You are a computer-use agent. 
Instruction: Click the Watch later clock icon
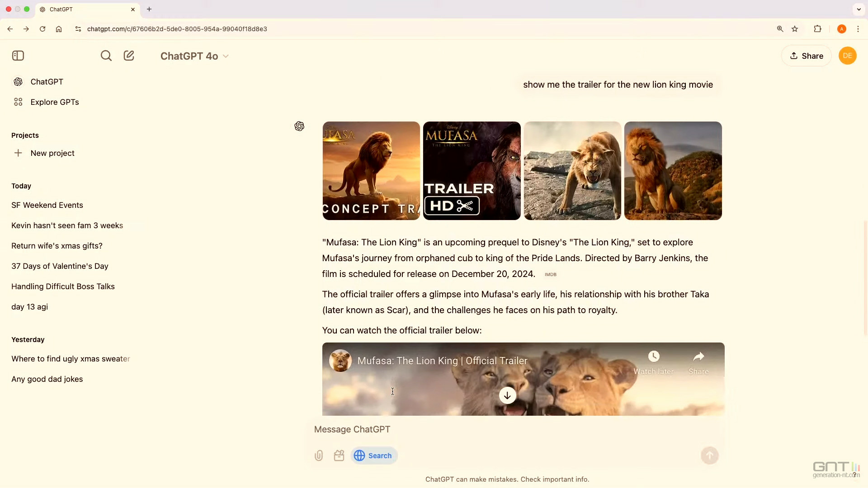(x=653, y=357)
